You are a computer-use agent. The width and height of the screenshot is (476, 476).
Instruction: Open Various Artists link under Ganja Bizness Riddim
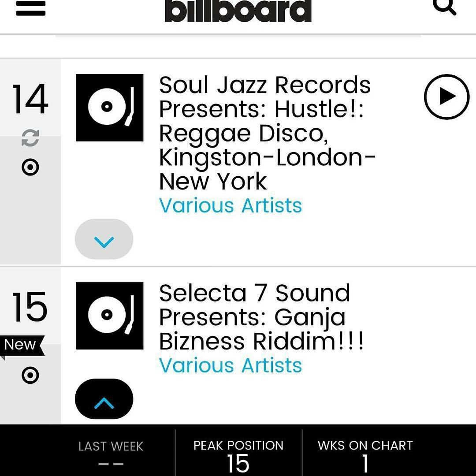point(231,365)
